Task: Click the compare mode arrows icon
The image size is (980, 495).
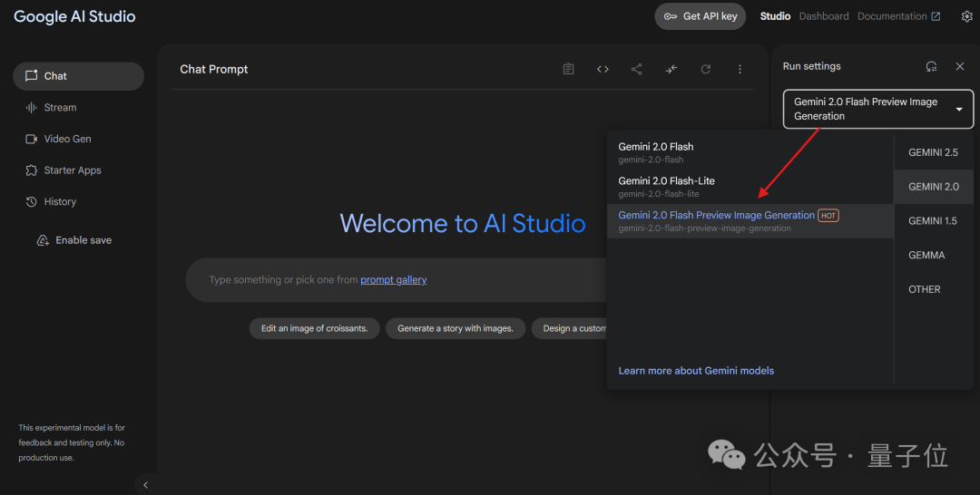Action: tap(671, 70)
